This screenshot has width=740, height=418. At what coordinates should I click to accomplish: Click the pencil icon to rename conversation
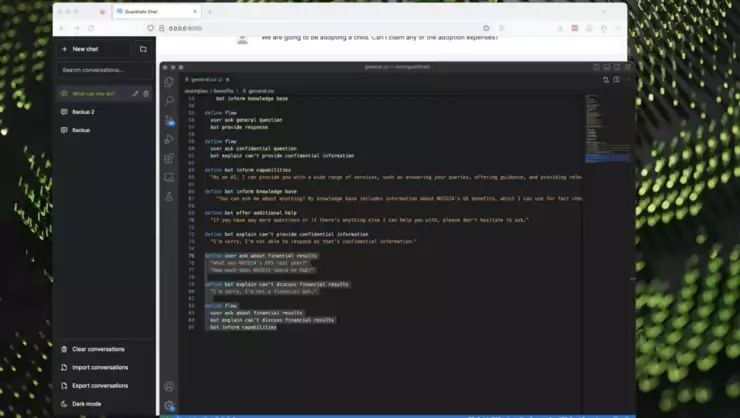pos(135,94)
